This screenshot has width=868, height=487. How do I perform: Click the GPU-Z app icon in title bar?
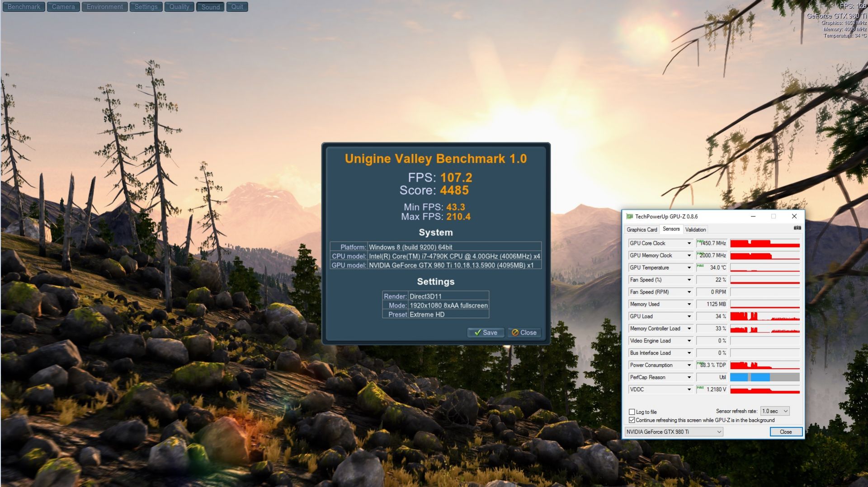[629, 216]
